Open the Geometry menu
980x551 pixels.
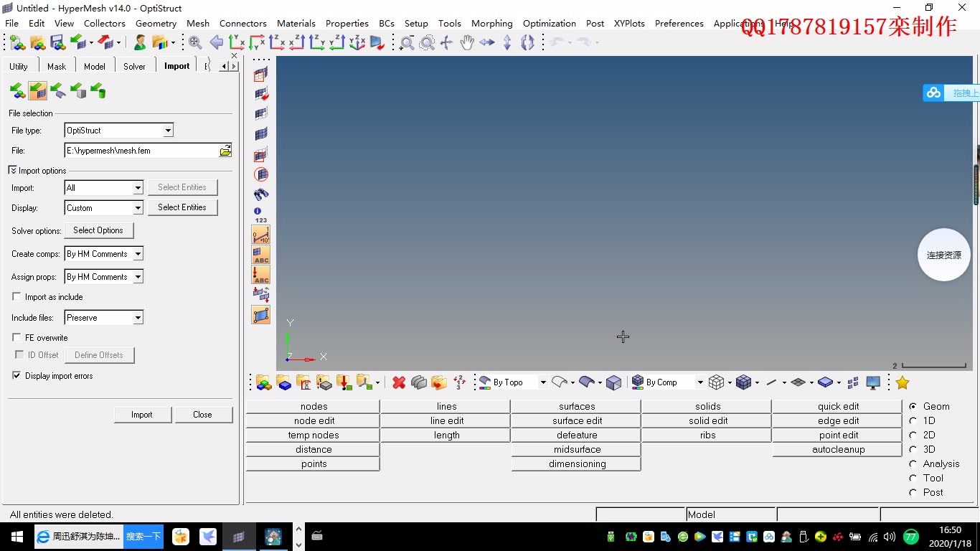(x=156, y=23)
